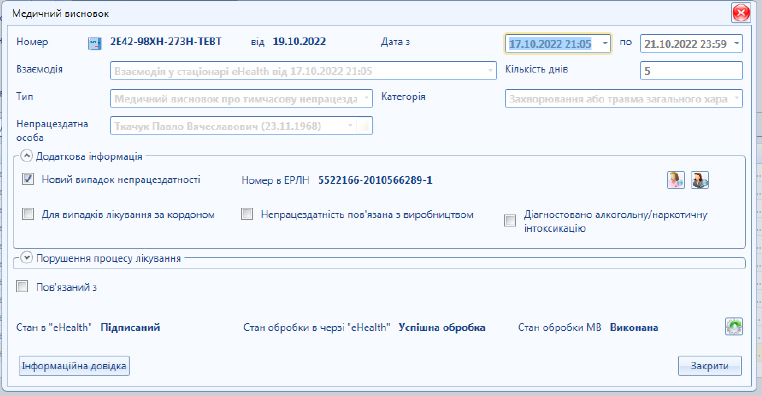Click the ЕРЛН number 5522166-2010566289-1
This screenshot has width=762, height=396.
pyautogui.click(x=375, y=180)
